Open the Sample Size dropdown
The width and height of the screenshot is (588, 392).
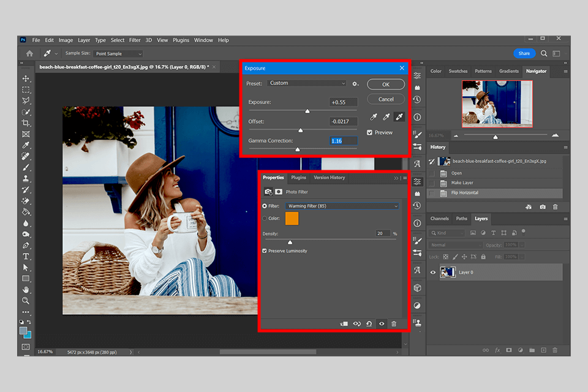click(x=118, y=54)
